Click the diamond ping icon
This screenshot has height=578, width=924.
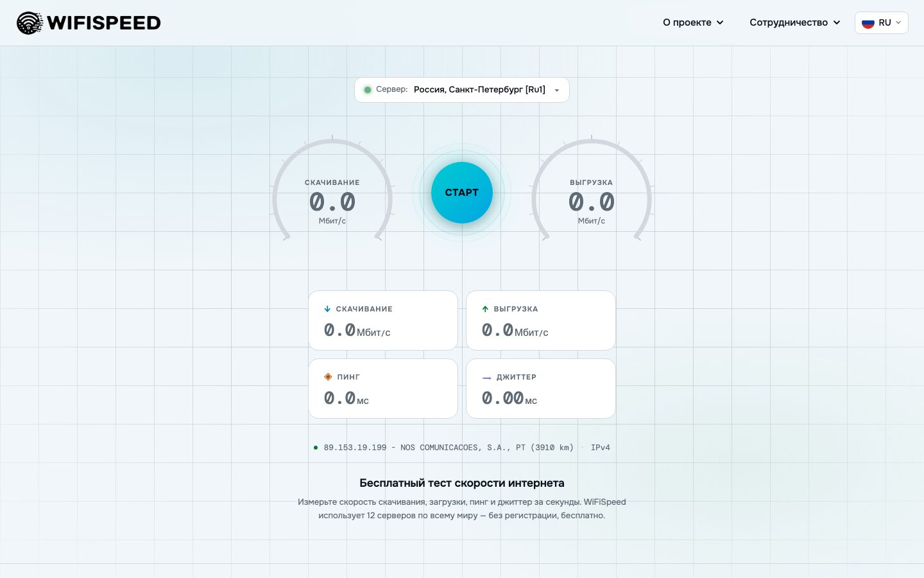tap(328, 377)
